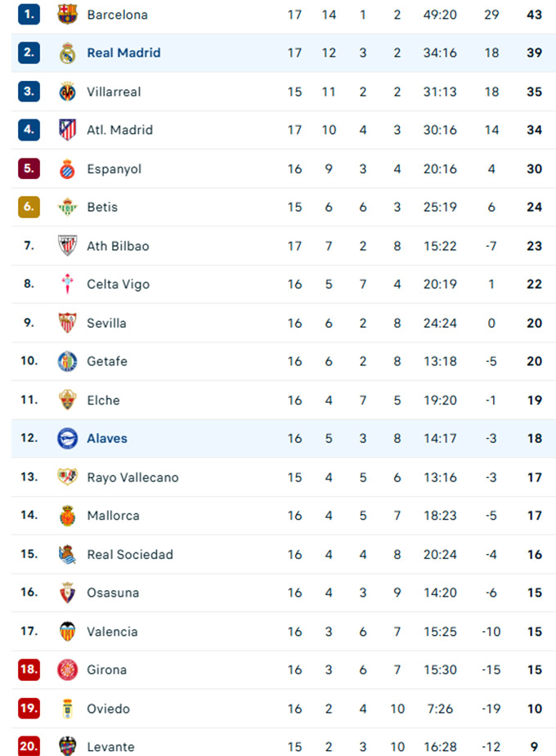Click the Real Madrid crest icon

[x=68, y=53]
